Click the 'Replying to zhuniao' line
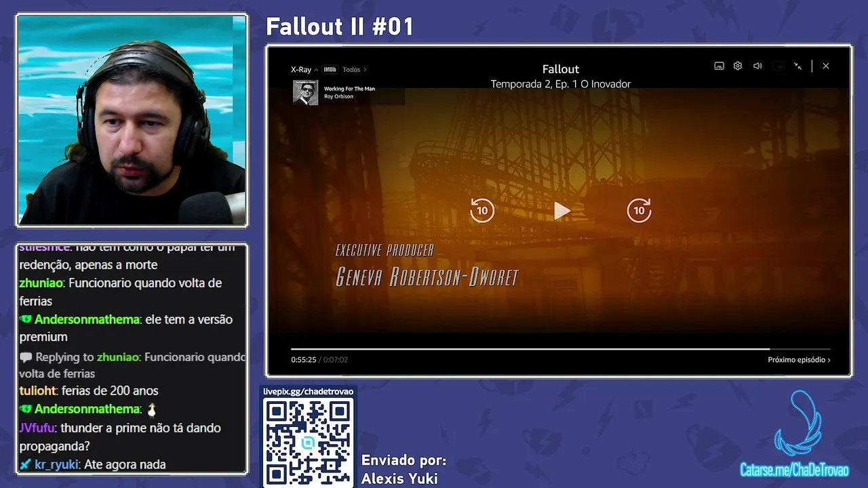This screenshot has width=868, height=488. 132,365
